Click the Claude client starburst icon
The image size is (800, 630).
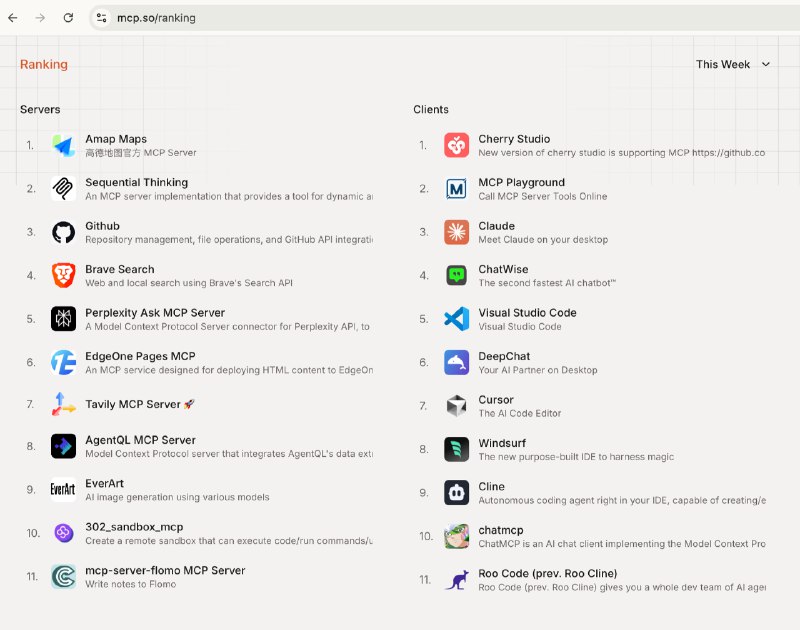coord(456,232)
